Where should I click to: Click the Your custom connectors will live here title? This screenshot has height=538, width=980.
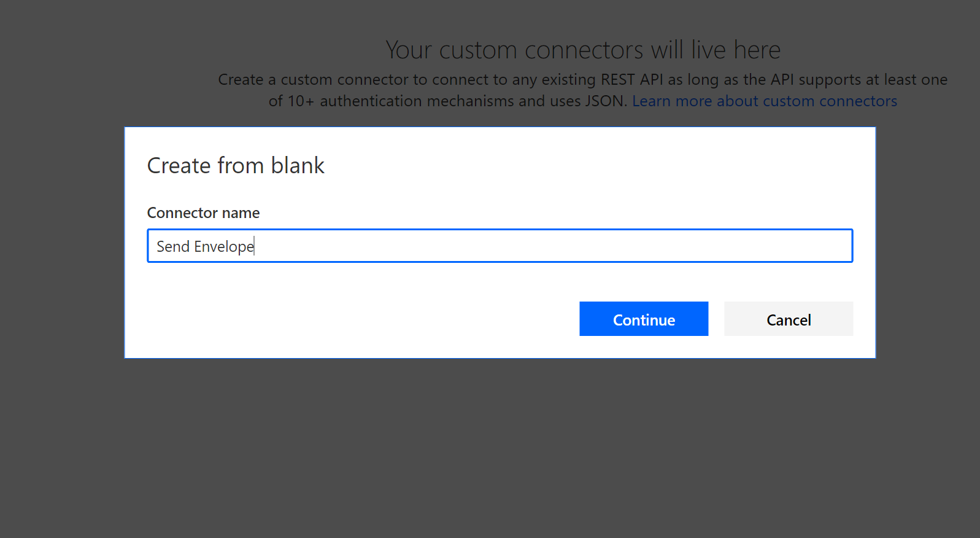pyautogui.click(x=583, y=49)
